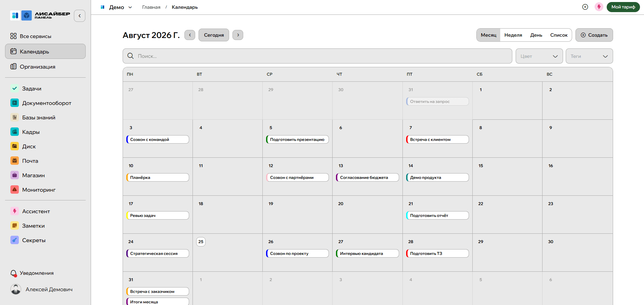Click the search magnifier icon
This screenshot has width=644, height=305.
pyautogui.click(x=131, y=56)
